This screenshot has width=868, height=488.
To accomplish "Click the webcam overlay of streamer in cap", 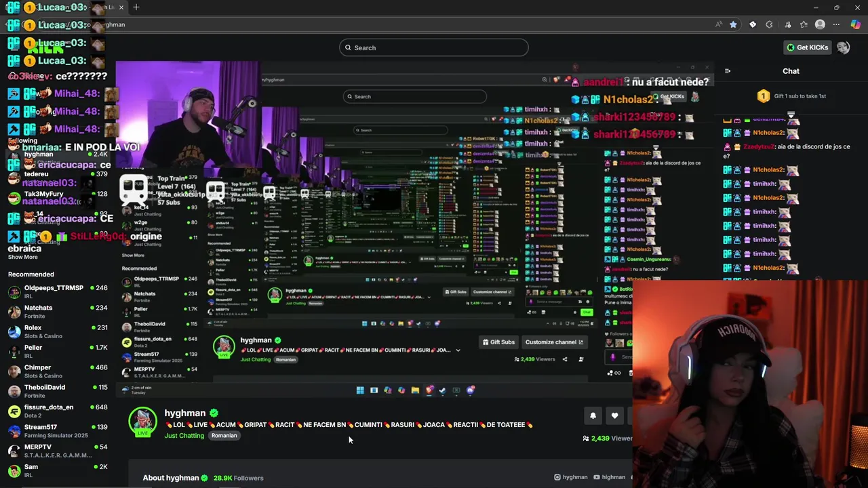I will 750,384.
